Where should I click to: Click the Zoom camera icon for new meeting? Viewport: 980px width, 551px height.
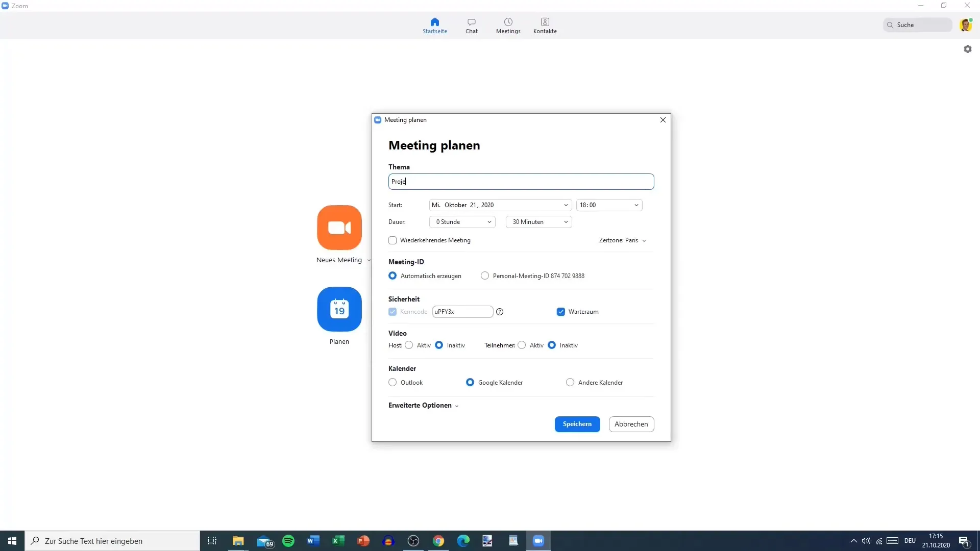pos(339,228)
